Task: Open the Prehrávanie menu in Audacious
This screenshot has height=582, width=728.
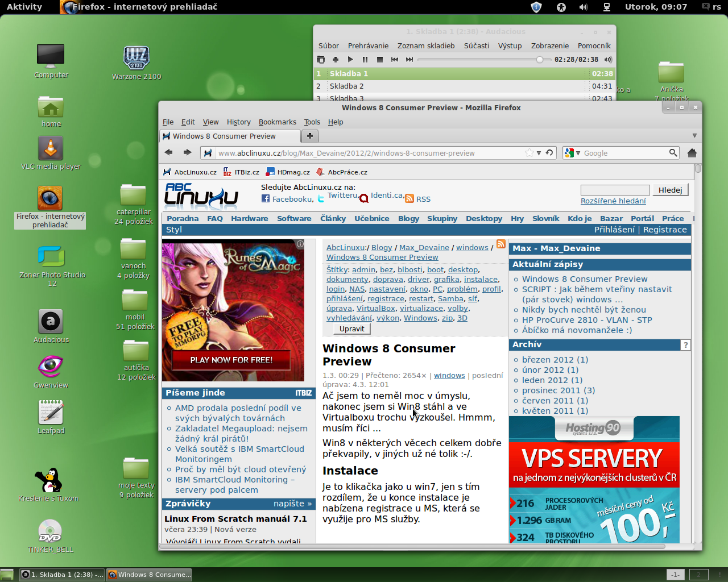Action: click(x=368, y=46)
